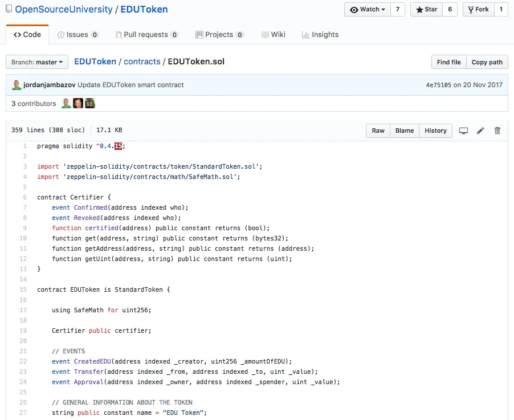Click '359 lines (308 sloc)' file info

[x=48, y=130]
